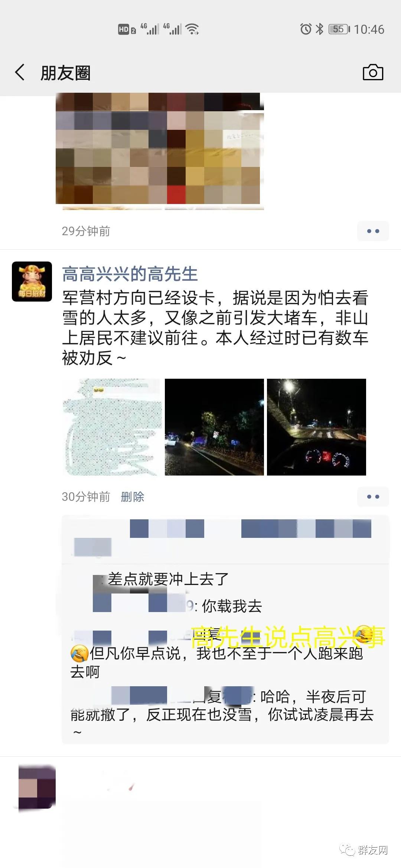
Task: Tap the comment 差点就要冲上去了
Action: [x=168, y=579]
